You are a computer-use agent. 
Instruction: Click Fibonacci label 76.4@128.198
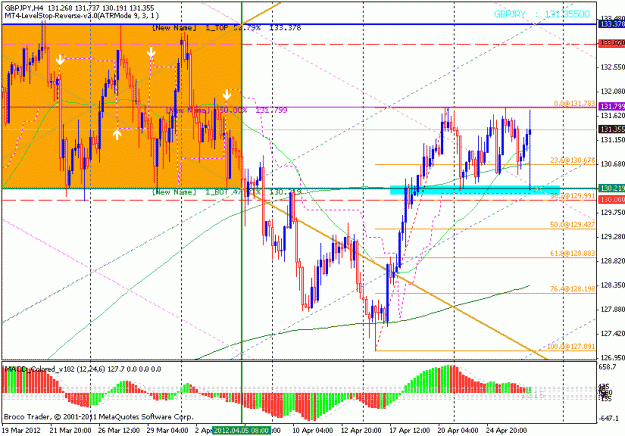572,289
